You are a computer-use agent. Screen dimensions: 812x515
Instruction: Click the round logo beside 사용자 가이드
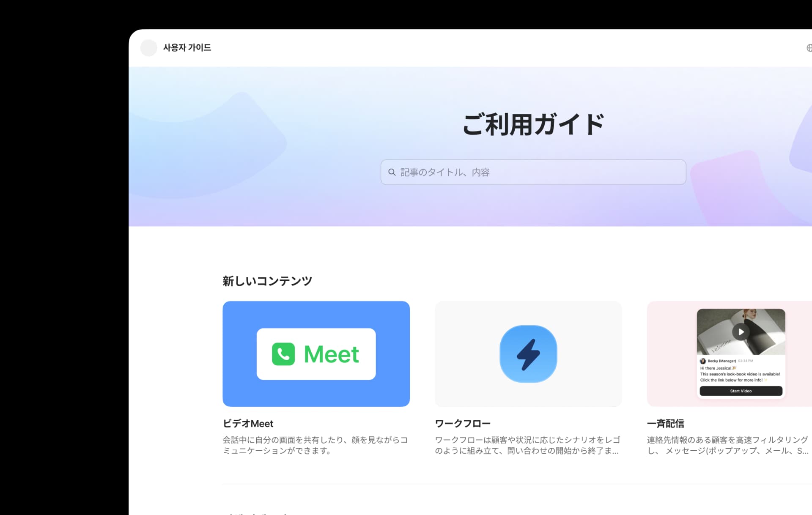pos(148,48)
